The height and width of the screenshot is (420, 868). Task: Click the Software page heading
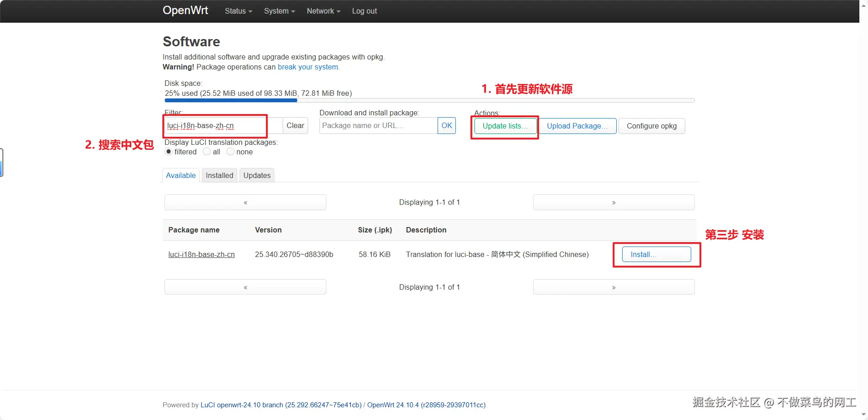click(x=191, y=42)
